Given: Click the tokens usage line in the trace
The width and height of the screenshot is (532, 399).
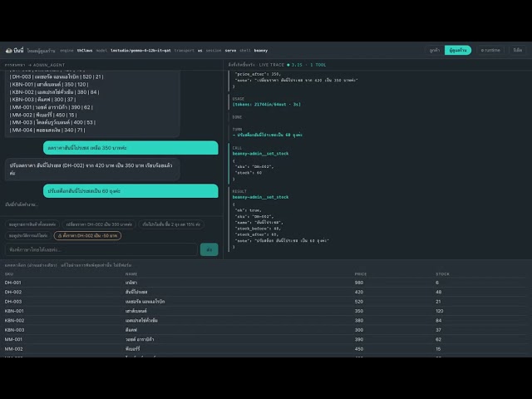Looking at the screenshot, I should [266, 105].
